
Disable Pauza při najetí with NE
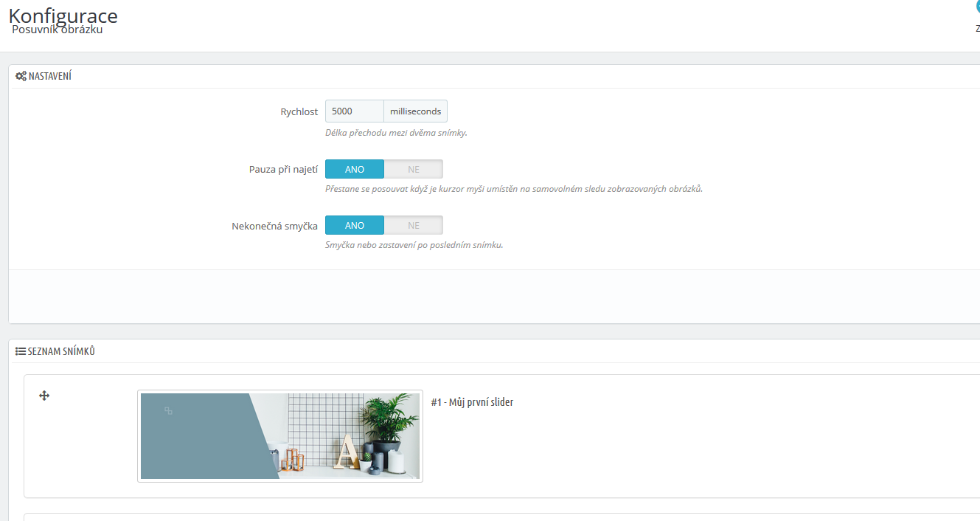click(413, 169)
